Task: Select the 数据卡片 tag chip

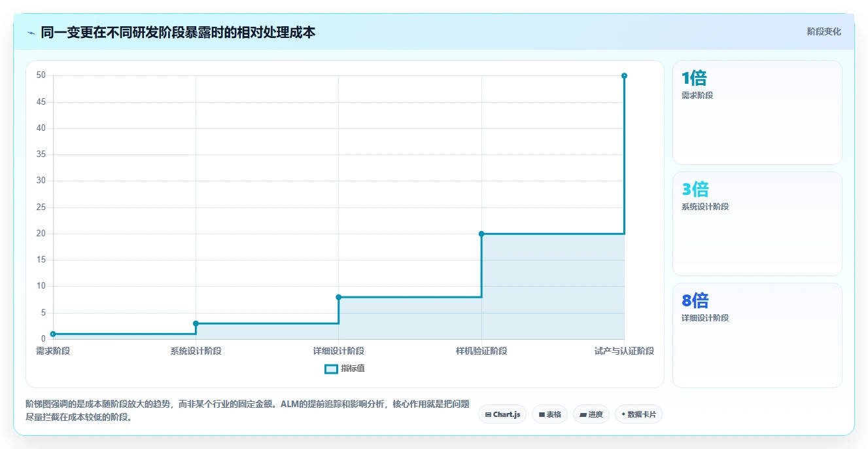Action: point(638,414)
